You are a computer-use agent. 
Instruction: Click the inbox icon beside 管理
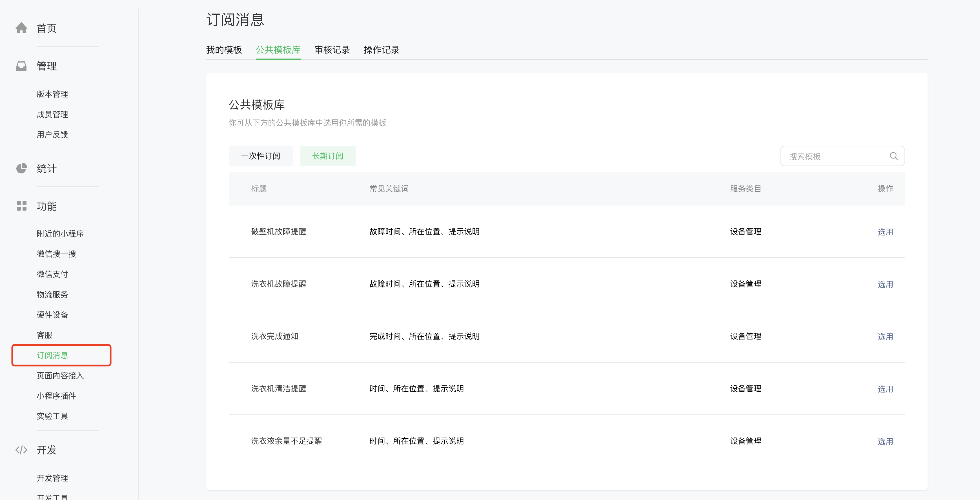[21, 66]
